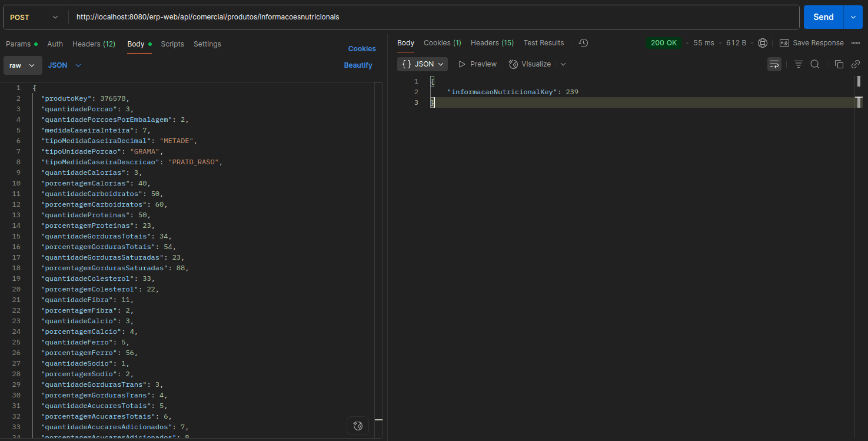Open the Settings tab
This screenshot has width=868, height=441.
[x=207, y=44]
